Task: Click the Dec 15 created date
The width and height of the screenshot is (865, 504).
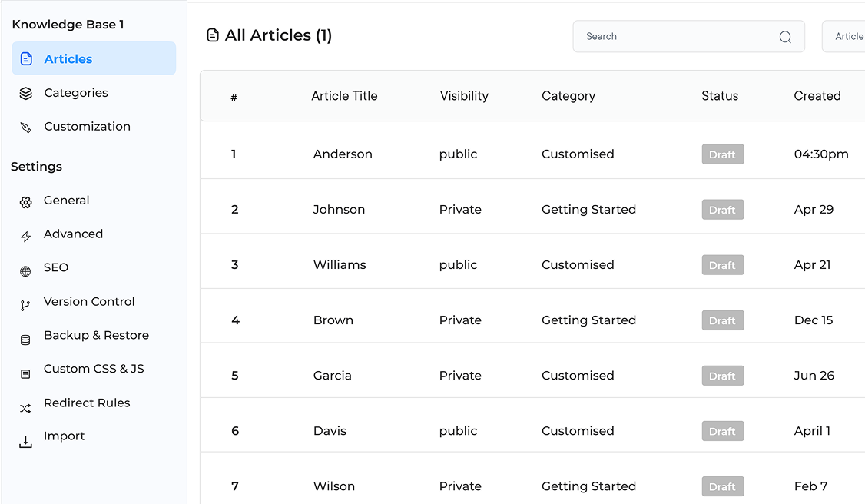Action: [813, 320]
